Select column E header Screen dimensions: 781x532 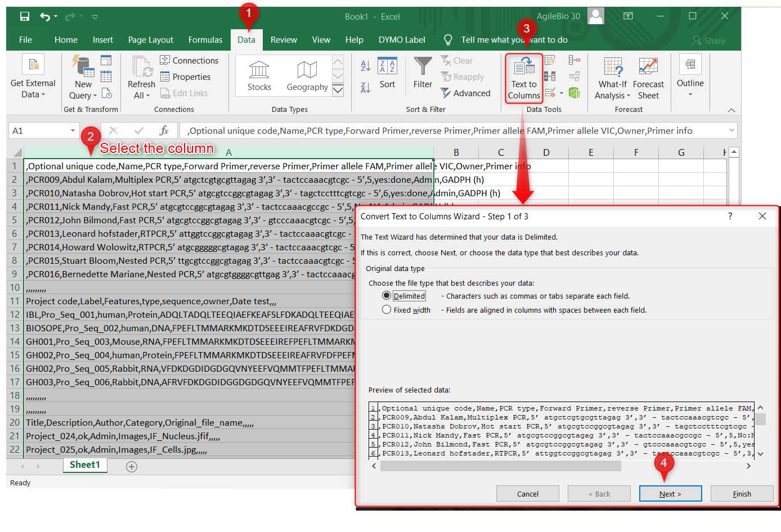(591, 152)
